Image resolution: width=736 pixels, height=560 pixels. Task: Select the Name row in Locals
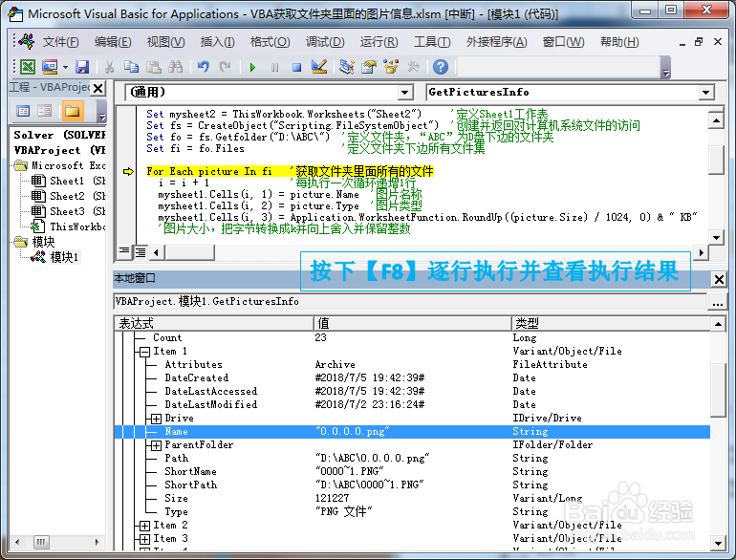click(x=412, y=432)
